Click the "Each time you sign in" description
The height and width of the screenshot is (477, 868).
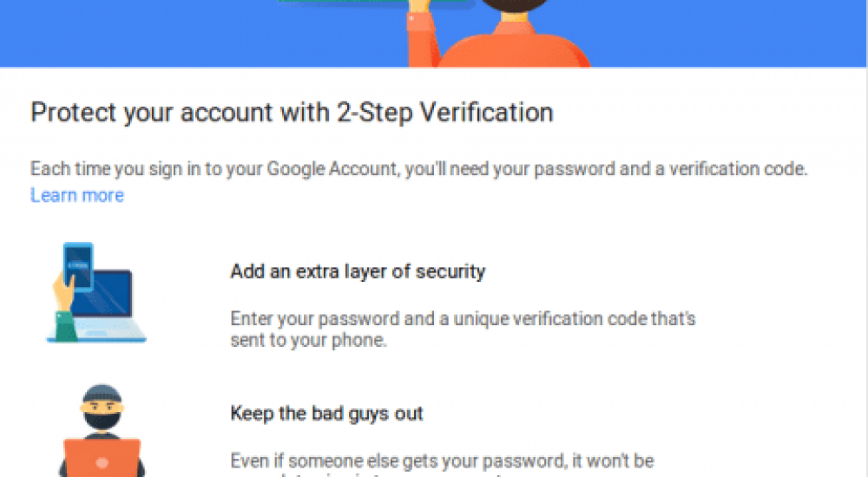coord(418,169)
